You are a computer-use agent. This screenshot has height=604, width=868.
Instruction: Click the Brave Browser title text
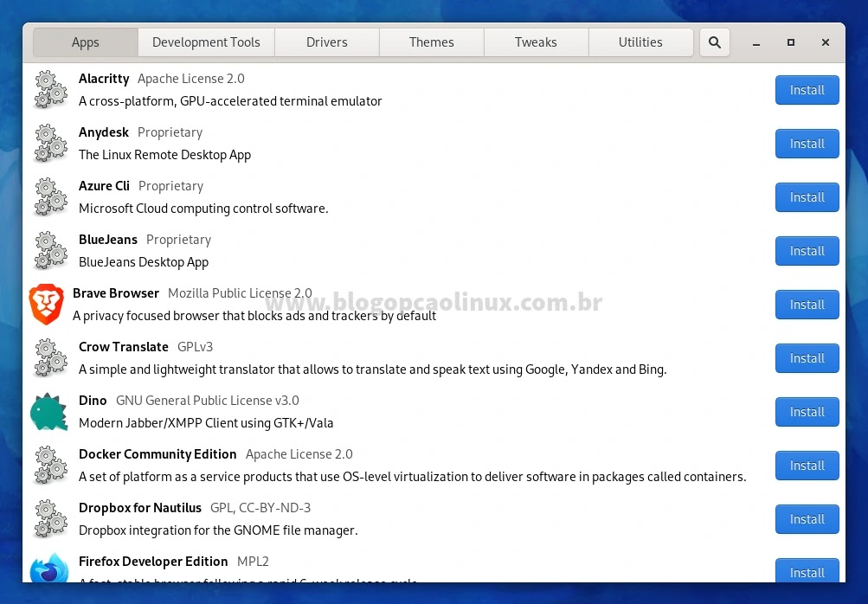116,293
